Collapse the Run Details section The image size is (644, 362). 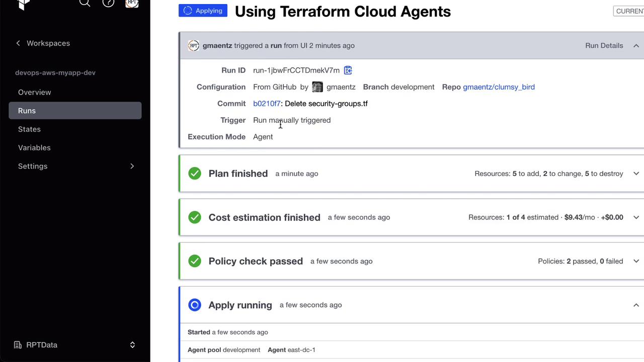coord(636,46)
